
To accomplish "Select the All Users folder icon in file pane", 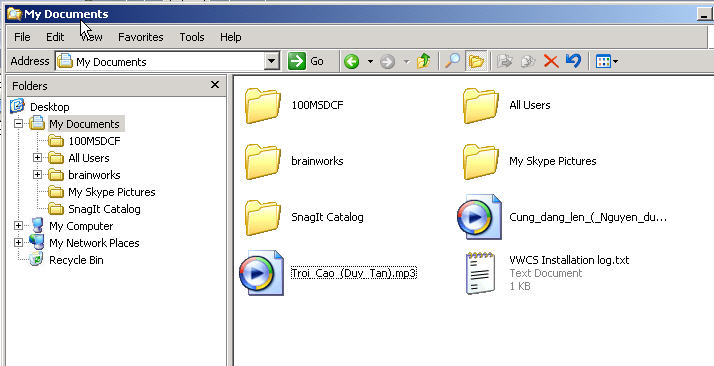I will click(x=481, y=106).
